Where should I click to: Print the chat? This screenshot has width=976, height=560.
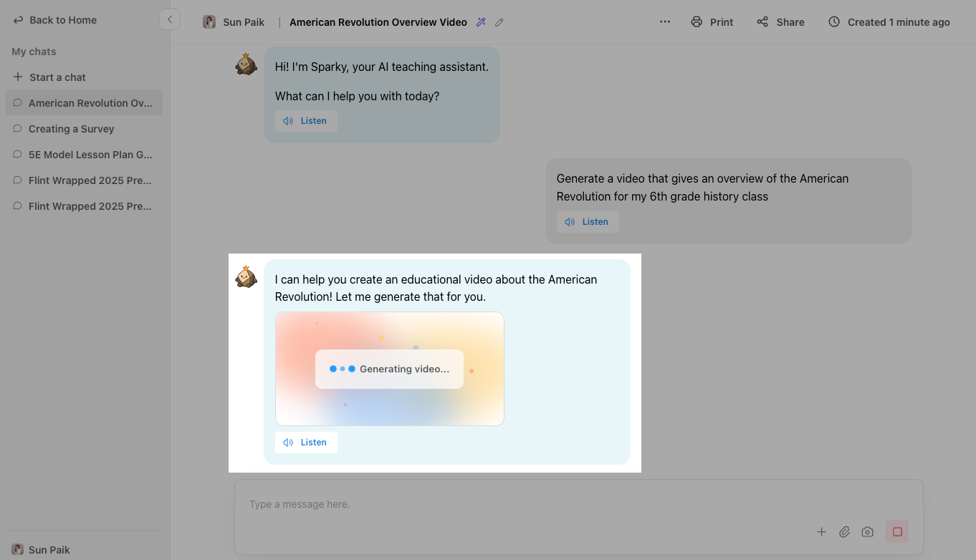pos(712,22)
